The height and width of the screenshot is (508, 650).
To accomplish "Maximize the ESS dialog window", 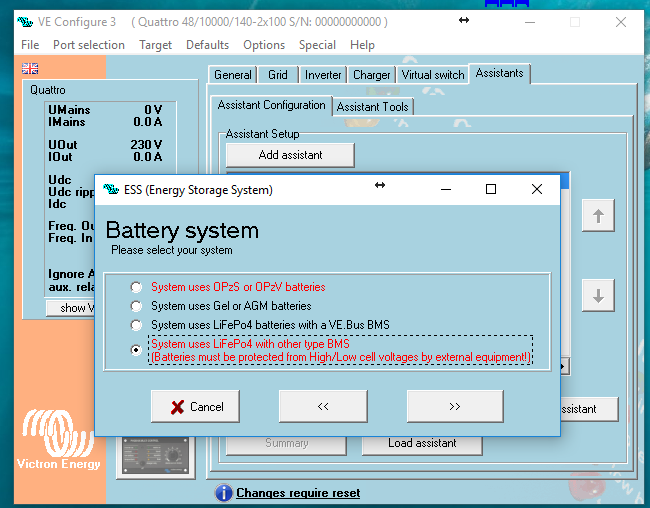I will (491, 190).
